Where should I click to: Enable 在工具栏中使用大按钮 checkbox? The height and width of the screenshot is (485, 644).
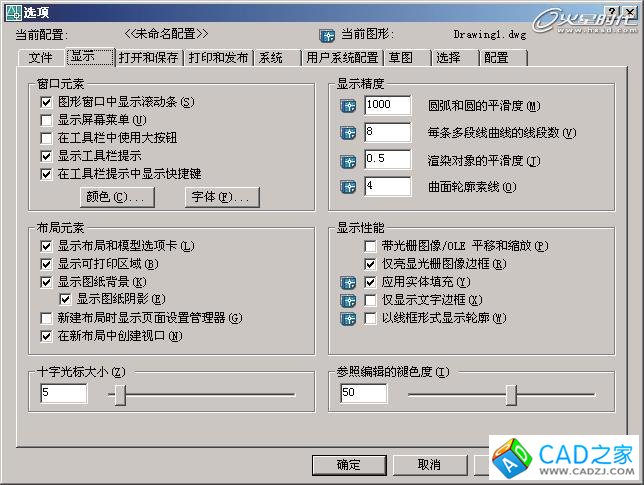pos(46,138)
